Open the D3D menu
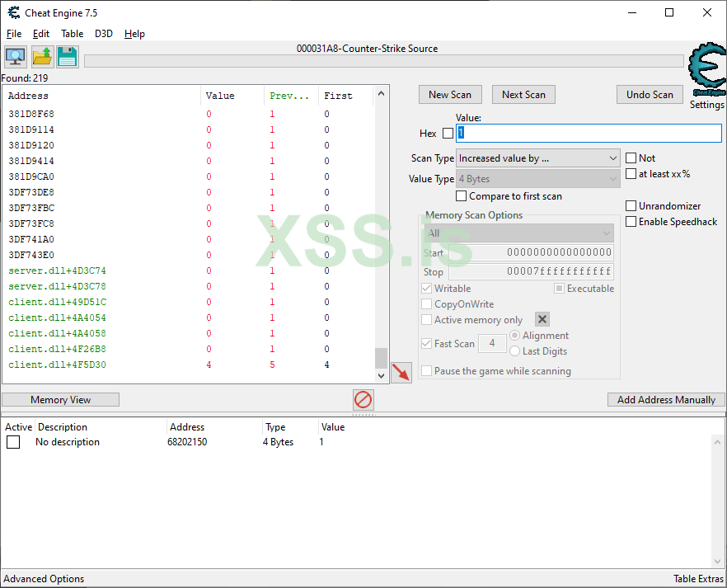The image size is (727, 588). pyautogui.click(x=104, y=34)
